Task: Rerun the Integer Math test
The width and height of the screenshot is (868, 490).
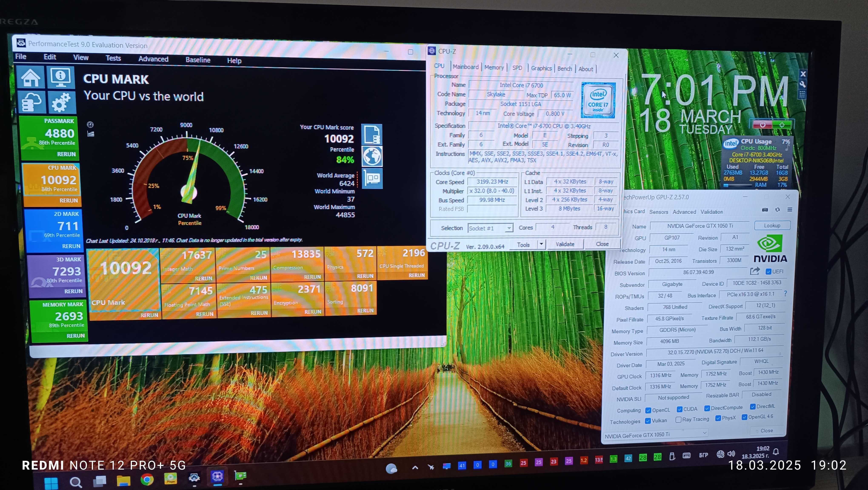Action: [x=204, y=279]
